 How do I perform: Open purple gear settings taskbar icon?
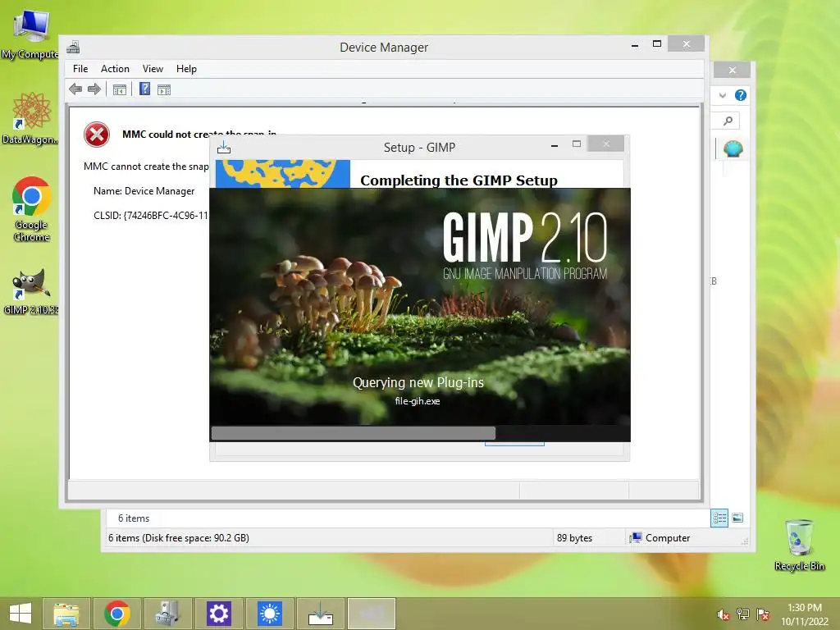coord(218,614)
